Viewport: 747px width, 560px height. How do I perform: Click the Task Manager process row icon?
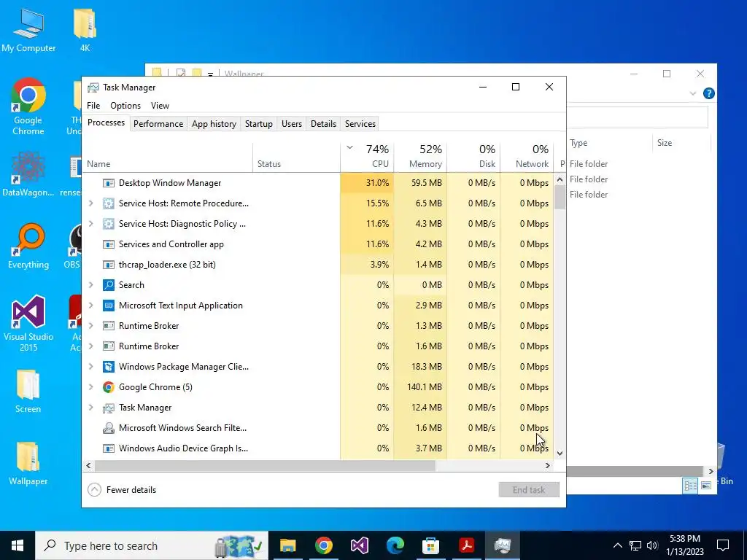pos(109,408)
